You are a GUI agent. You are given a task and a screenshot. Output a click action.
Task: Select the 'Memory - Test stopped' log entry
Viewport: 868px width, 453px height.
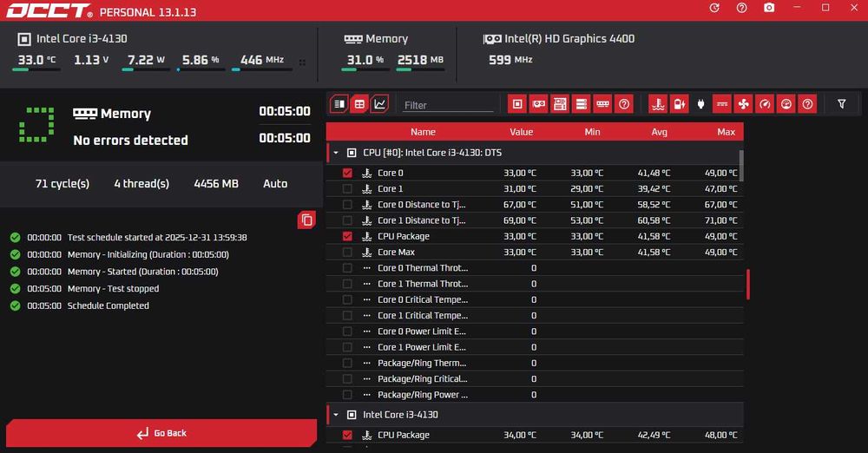pos(113,288)
